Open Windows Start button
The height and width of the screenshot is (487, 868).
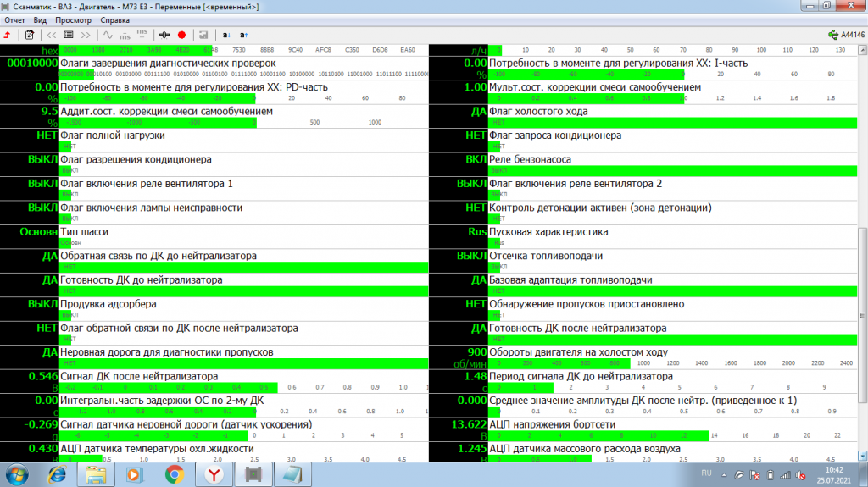tap(17, 475)
